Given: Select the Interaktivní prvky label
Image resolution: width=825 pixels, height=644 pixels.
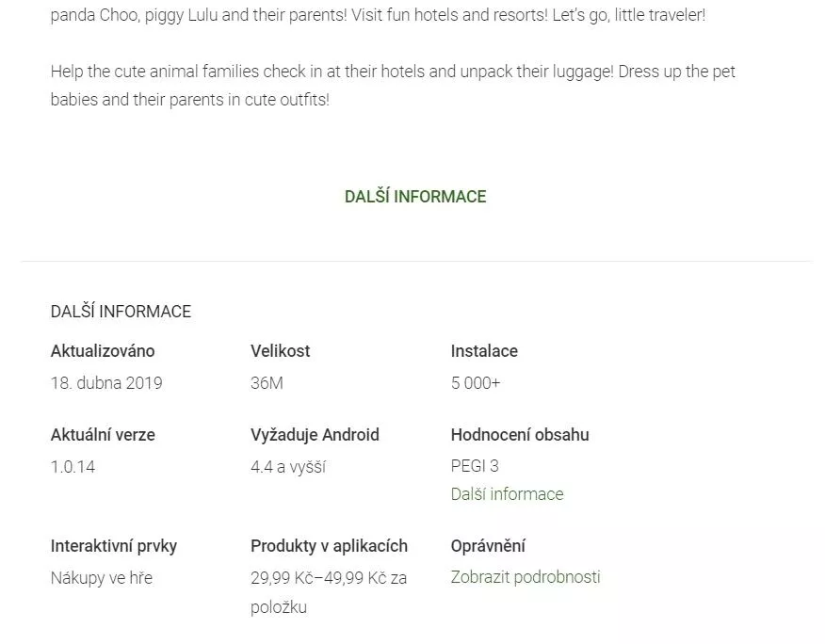Looking at the screenshot, I should pyautogui.click(x=114, y=546).
